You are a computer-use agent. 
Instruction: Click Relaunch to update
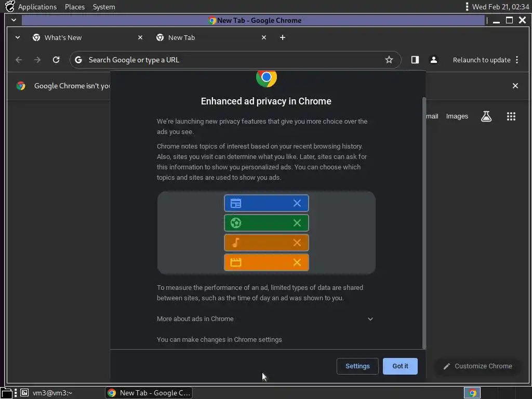pos(482,60)
